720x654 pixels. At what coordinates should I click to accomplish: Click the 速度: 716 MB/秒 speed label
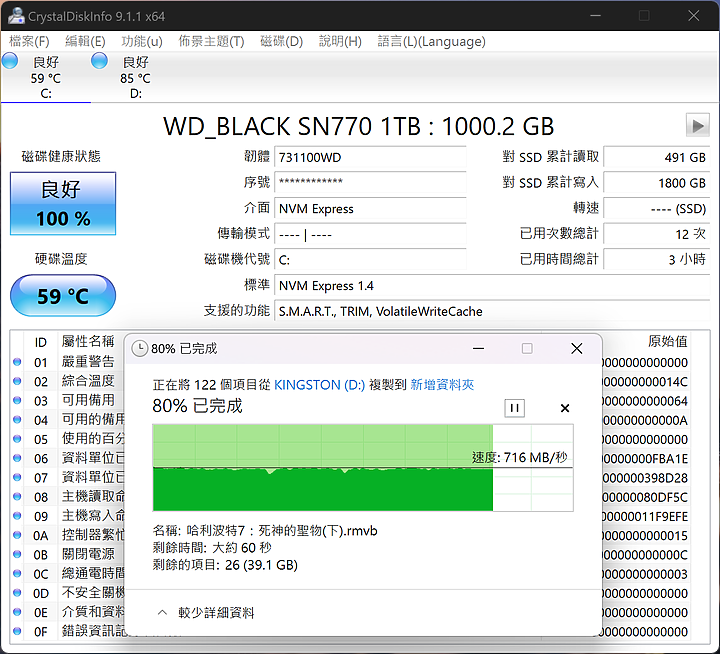click(x=520, y=457)
